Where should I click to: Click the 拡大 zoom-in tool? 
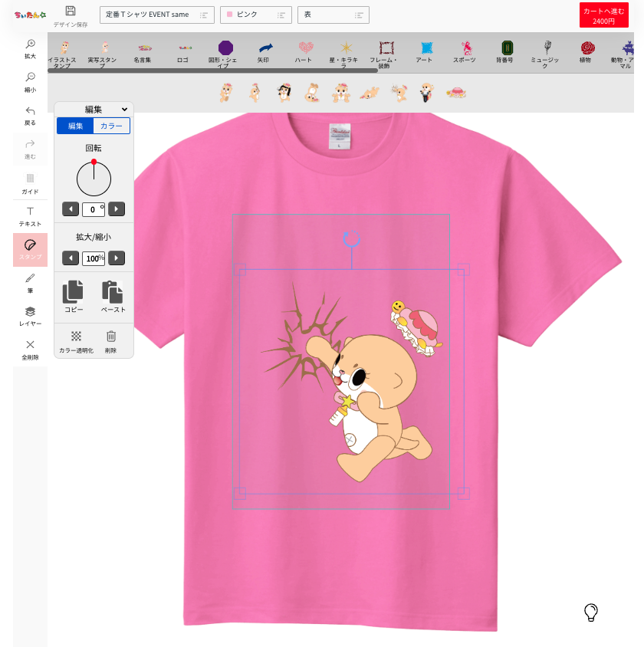click(x=29, y=48)
